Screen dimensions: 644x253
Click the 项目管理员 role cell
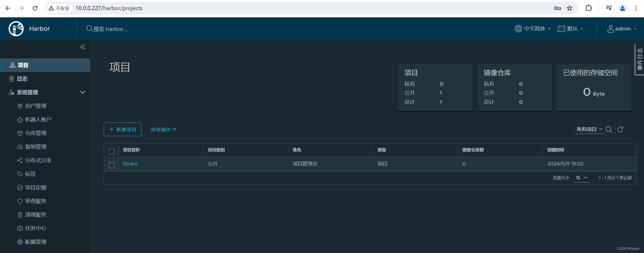305,164
